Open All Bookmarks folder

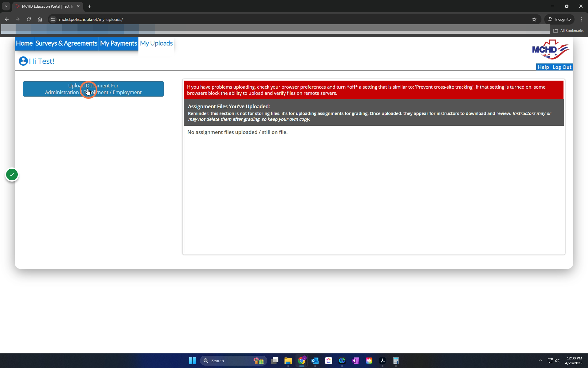coord(568,31)
